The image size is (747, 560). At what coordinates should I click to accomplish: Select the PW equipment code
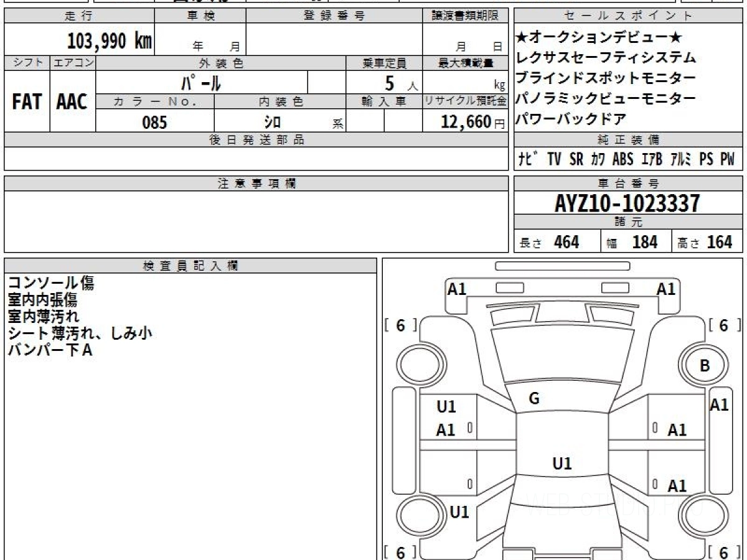pos(728,159)
